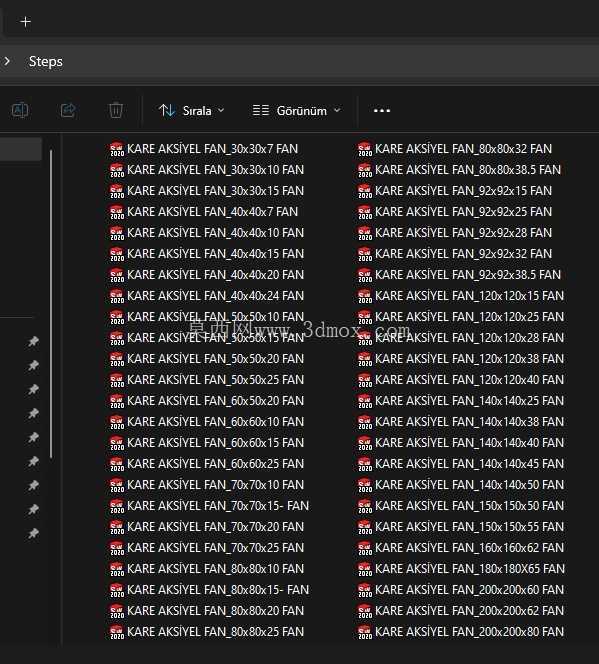Select file KARE AKSİYEL FAN_120x120x38 FAN

461,359
